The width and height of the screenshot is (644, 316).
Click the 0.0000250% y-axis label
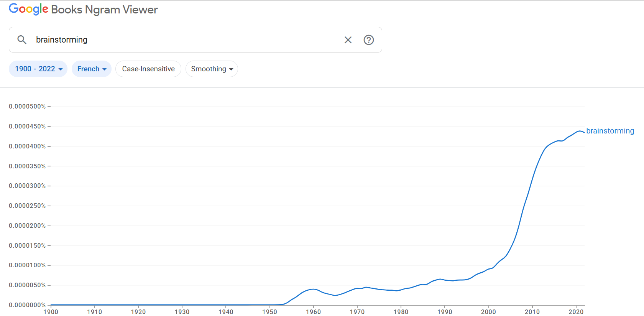27,206
